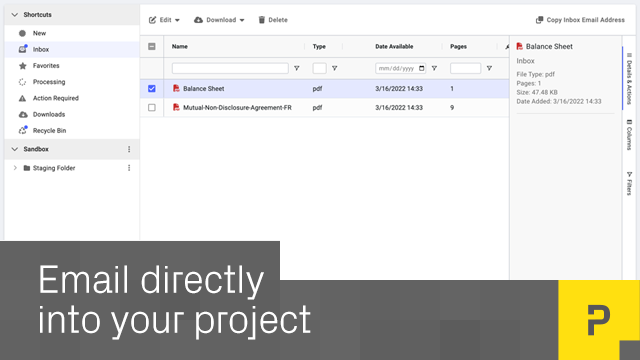Viewport: 640px width, 360px height.
Task: Toggle the select-all header checkbox
Action: pyautogui.click(x=152, y=47)
